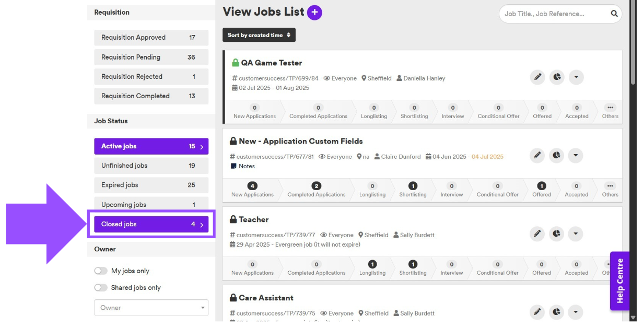Expand QA Game Tester actions caret menu

coord(576,77)
